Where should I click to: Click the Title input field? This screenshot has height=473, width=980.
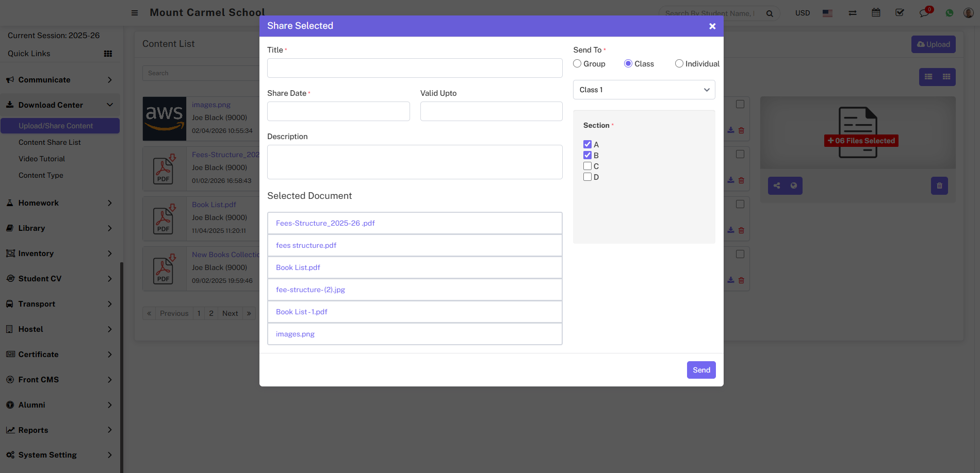tap(414, 68)
